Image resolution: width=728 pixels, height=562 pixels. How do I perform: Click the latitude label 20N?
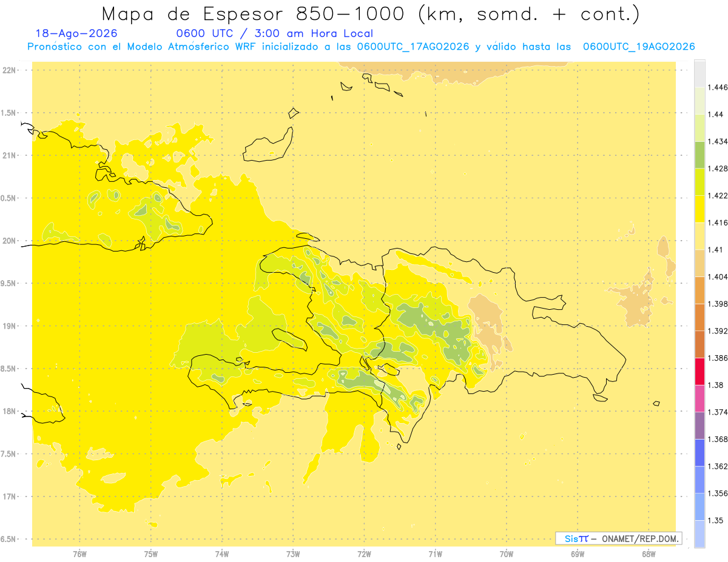coord(8,241)
